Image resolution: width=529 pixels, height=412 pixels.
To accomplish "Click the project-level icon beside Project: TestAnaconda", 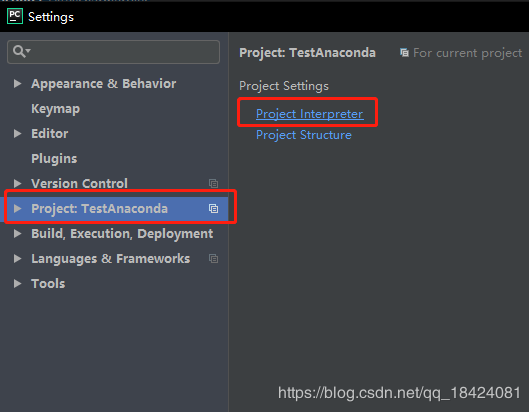I will pos(213,209).
